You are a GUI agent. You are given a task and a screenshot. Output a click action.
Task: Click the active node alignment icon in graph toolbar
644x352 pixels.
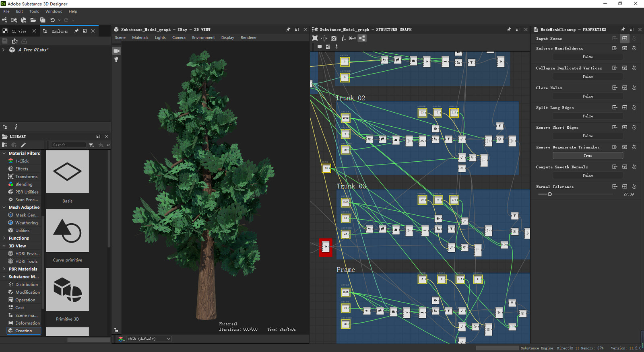click(362, 38)
